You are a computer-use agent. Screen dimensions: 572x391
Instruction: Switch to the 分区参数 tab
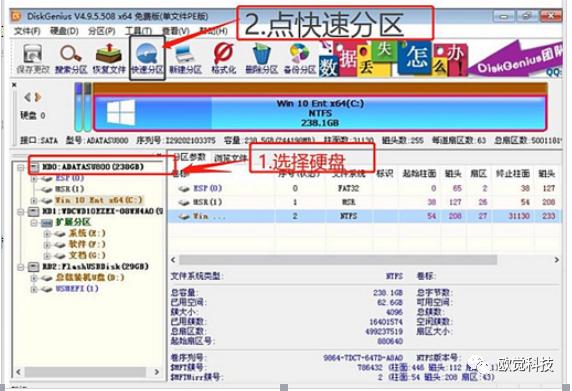pos(189,157)
